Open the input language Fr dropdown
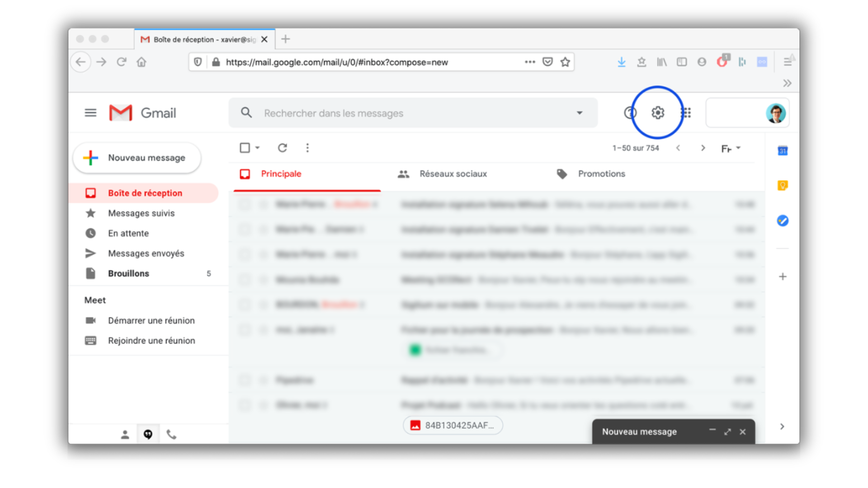The height and width of the screenshot is (488, 868). tap(731, 148)
